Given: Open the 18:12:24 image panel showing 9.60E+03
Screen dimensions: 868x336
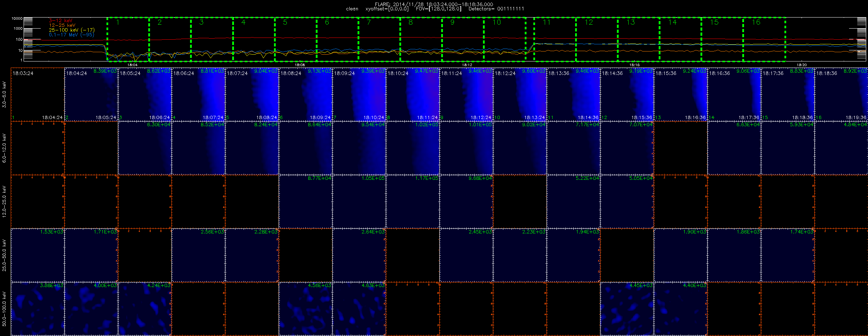Looking at the screenshot, I should (520, 94).
